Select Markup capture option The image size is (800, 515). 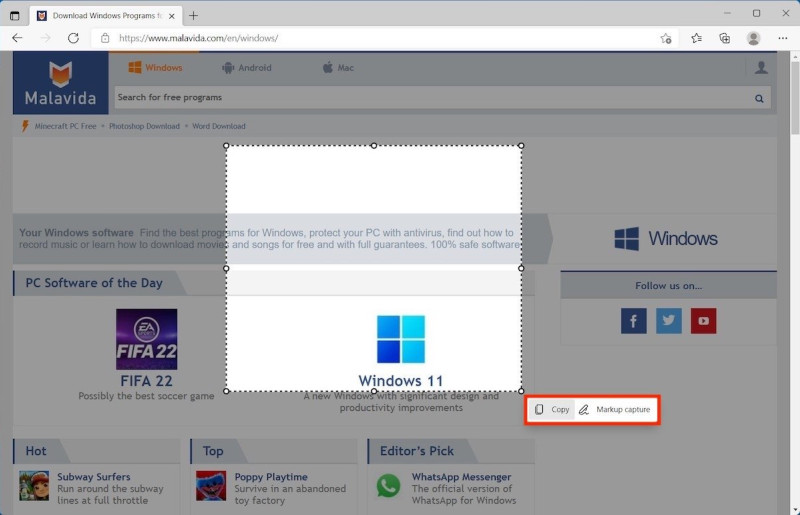point(615,410)
